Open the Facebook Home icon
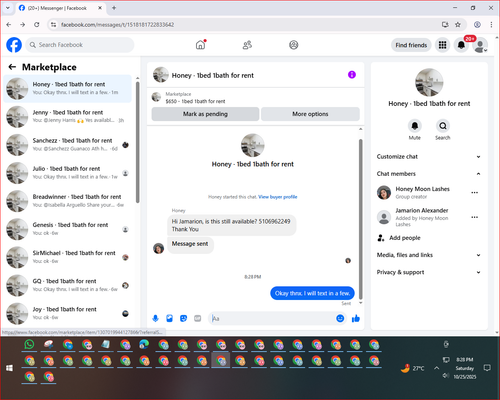This screenshot has width=500, height=400. point(200,45)
